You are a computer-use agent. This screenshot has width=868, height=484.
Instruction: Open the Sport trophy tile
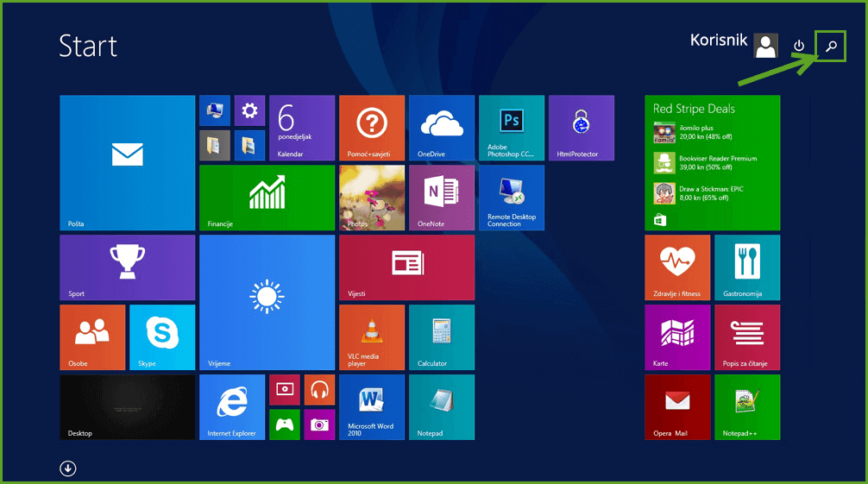pyautogui.click(x=128, y=267)
